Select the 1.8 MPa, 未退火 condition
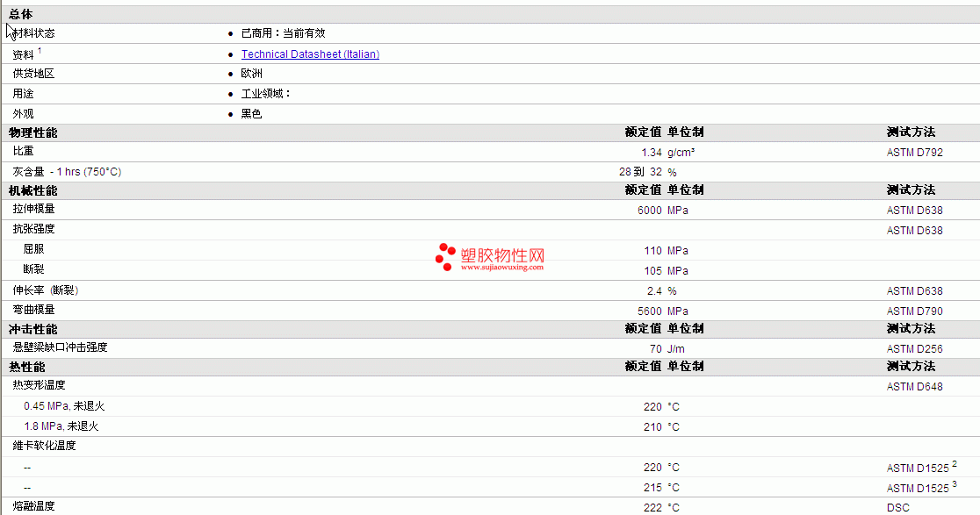The width and height of the screenshot is (980, 515). pos(61,426)
